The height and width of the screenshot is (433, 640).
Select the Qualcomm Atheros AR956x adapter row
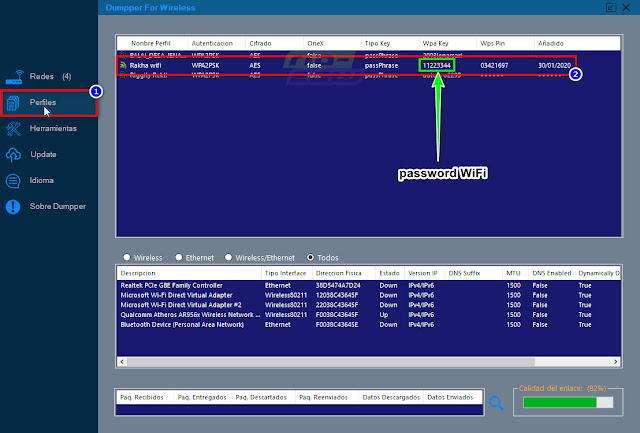point(369,315)
